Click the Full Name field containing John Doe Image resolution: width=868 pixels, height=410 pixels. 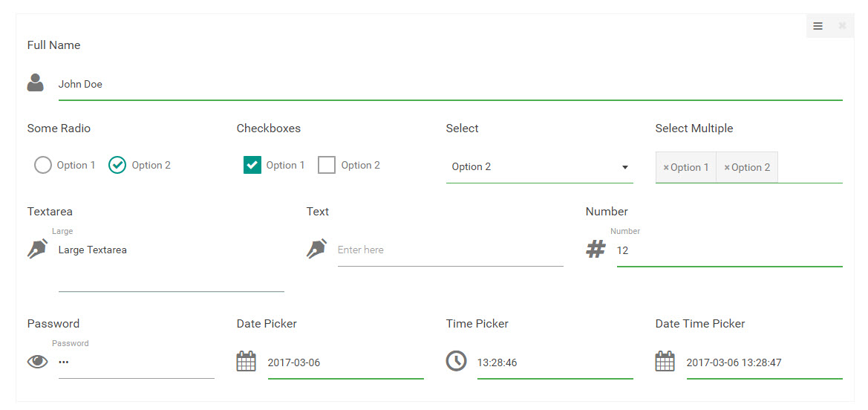[451, 84]
